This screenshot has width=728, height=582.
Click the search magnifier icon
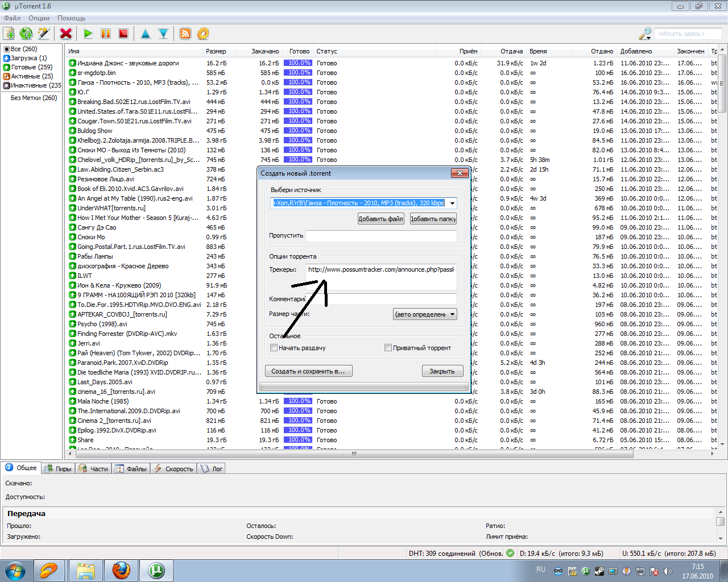click(645, 34)
